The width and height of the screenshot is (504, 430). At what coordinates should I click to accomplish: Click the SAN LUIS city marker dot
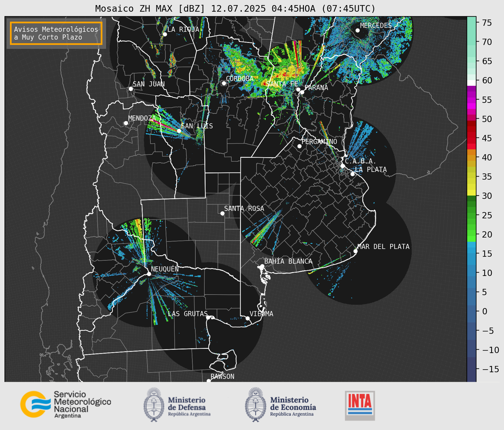[x=179, y=131]
